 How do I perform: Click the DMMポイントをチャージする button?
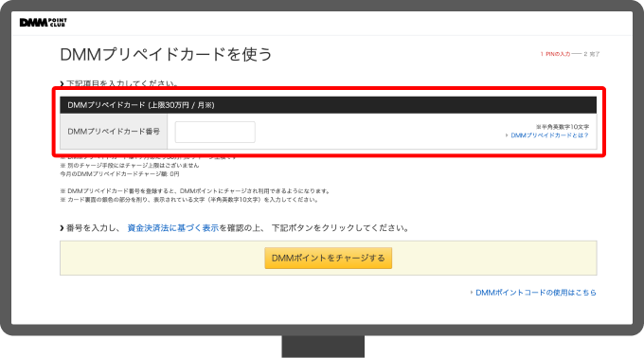(x=329, y=258)
